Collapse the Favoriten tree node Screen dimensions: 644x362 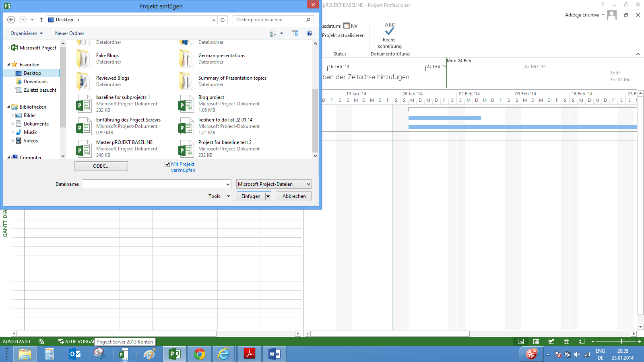(x=9, y=65)
